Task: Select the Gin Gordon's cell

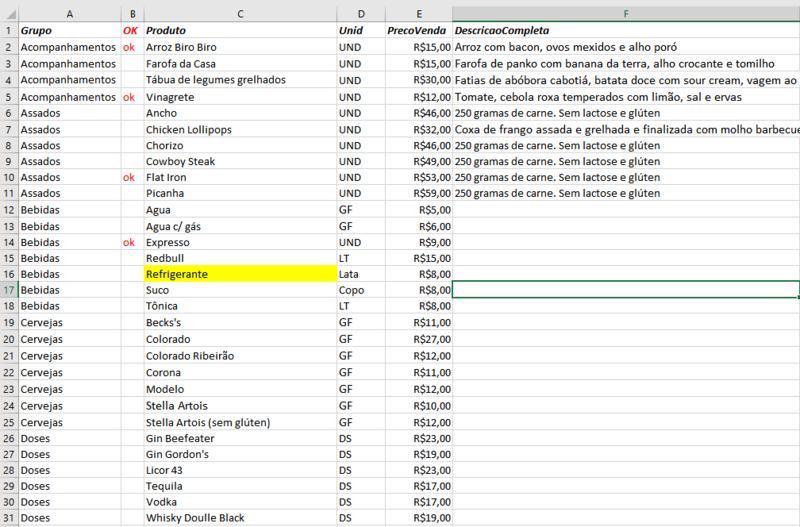Action: click(240, 454)
